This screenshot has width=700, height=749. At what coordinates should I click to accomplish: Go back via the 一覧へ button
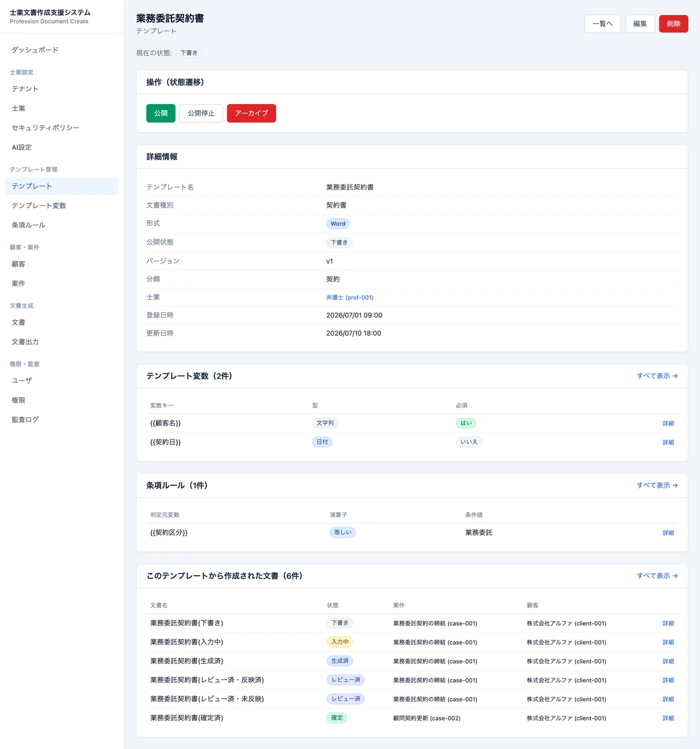pyautogui.click(x=602, y=24)
